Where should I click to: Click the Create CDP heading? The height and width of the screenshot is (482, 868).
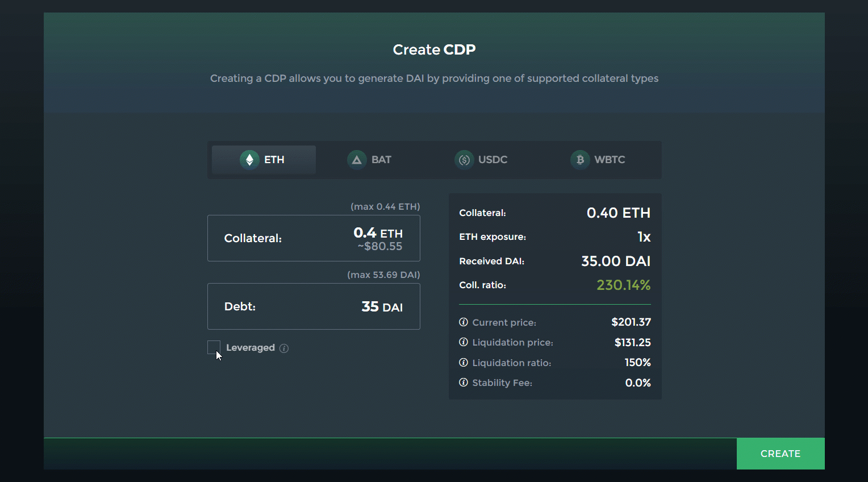pos(434,50)
